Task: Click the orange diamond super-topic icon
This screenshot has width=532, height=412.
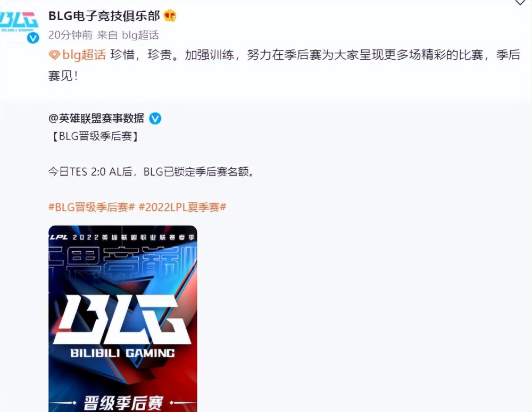Action: pyautogui.click(x=54, y=55)
